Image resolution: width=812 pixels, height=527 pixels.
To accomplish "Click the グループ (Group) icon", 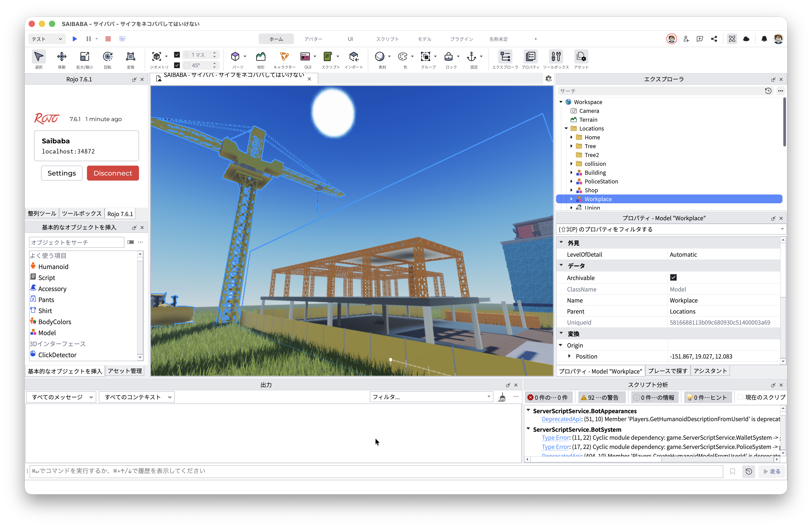I will click(425, 57).
